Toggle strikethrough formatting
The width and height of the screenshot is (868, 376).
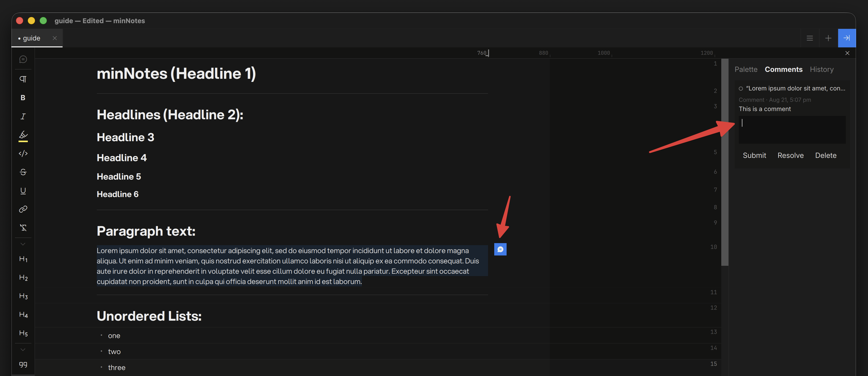pos(23,172)
